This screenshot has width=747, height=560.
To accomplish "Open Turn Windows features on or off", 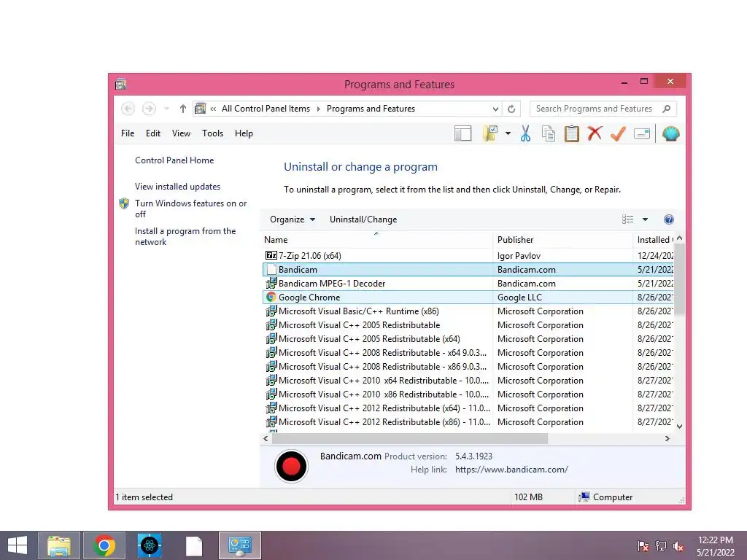I will click(x=190, y=209).
